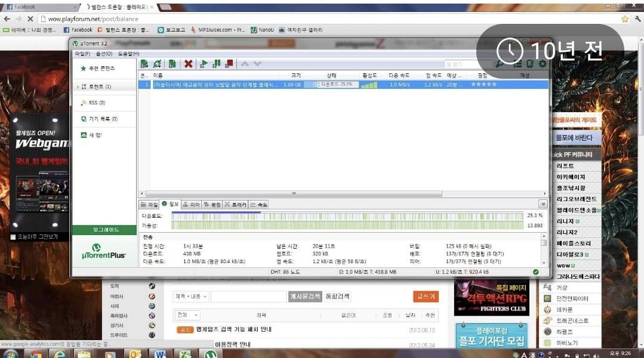Viewport: 644px width, 358px height.
Task: Click the add torrent icon in toolbar
Action: click(x=144, y=64)
